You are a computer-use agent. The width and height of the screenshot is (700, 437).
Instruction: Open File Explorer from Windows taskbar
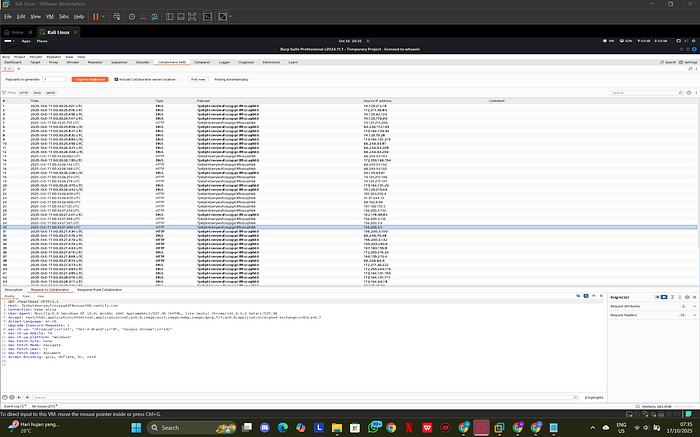pyautogui.click(x=337, y=428)
